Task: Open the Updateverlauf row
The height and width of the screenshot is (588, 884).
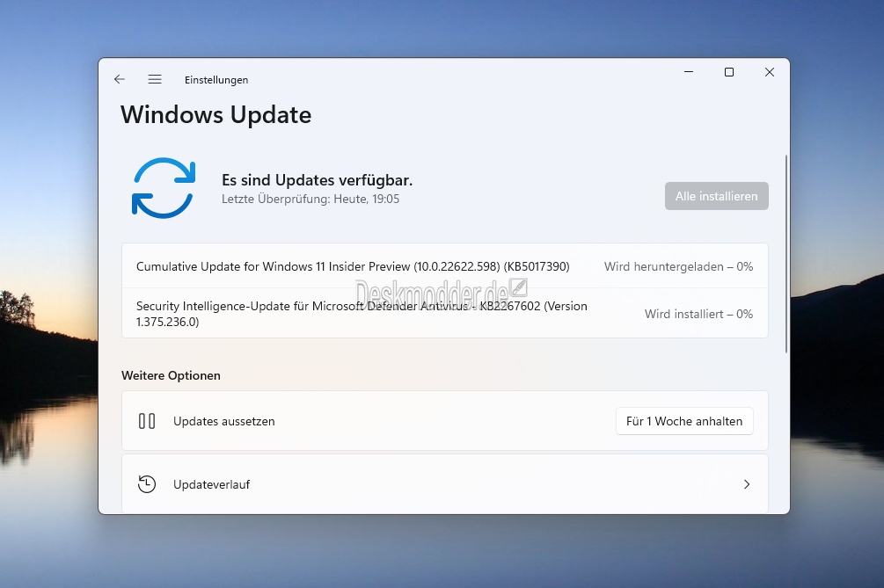Action: 445,483
